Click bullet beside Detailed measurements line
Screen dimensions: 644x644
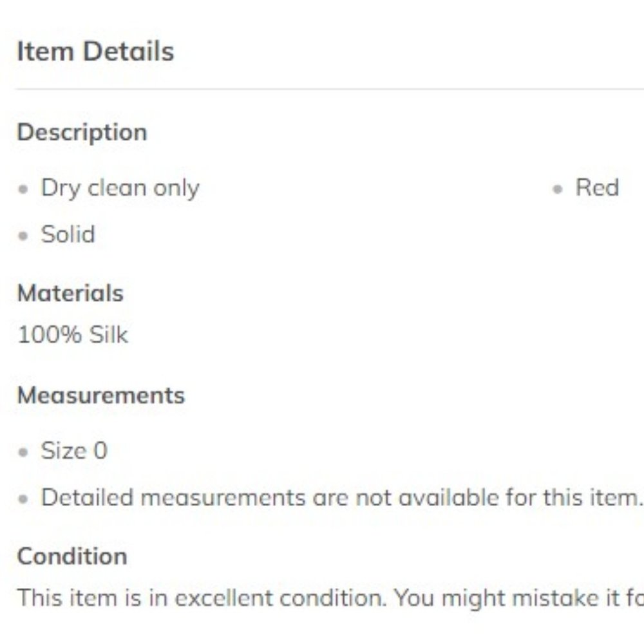coord(23,499)
